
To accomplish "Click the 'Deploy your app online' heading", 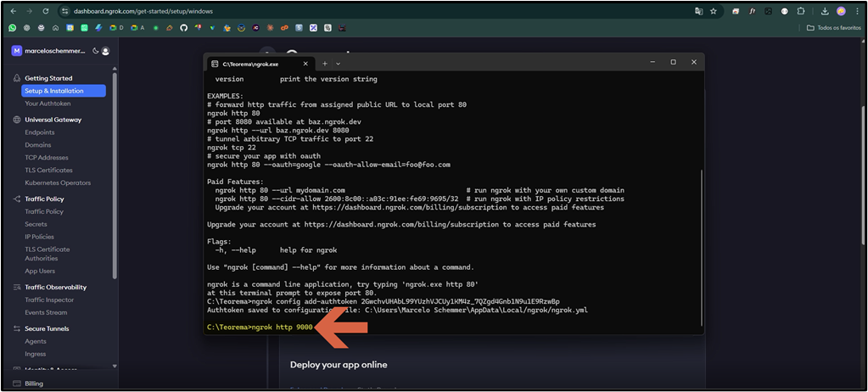I will tap(339, 365).
